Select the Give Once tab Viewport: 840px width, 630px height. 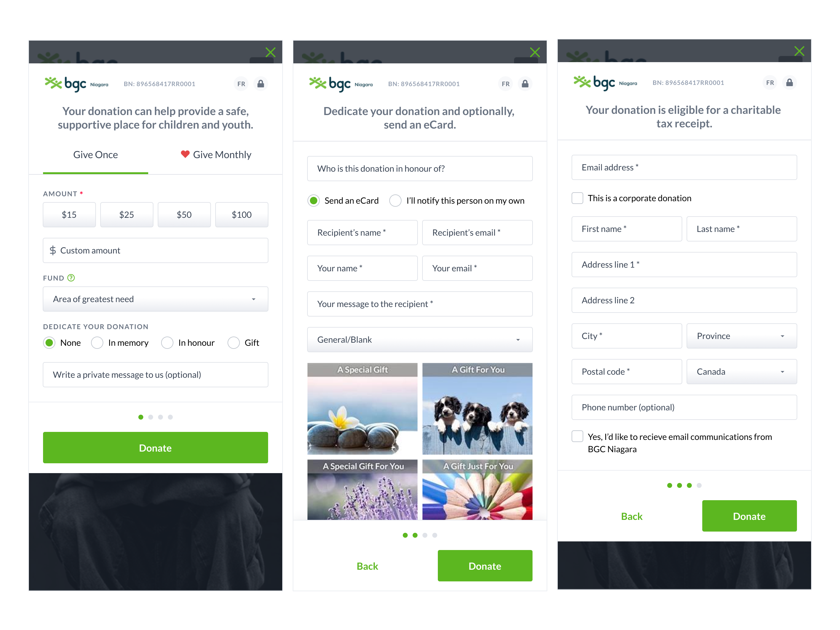(95, 154)
